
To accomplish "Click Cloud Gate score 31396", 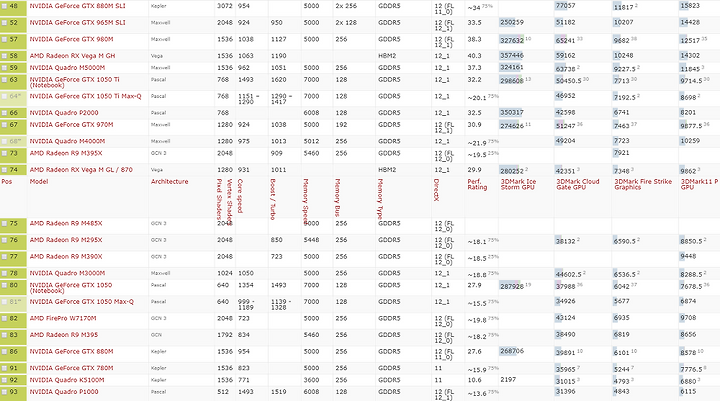I will point(565,392).
